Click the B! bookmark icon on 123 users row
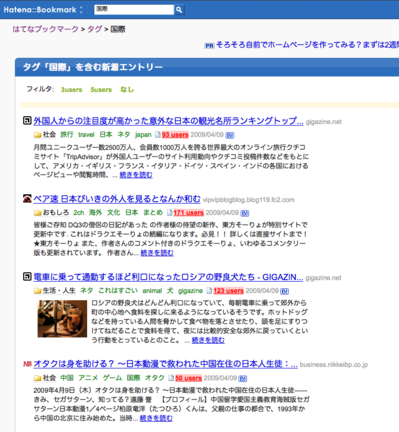 tap(284, 291)
